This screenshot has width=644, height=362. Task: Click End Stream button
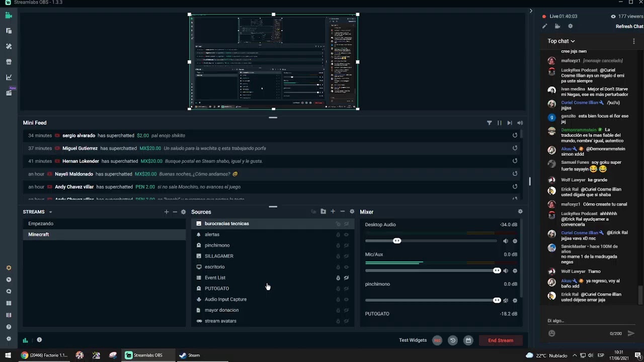501,340
